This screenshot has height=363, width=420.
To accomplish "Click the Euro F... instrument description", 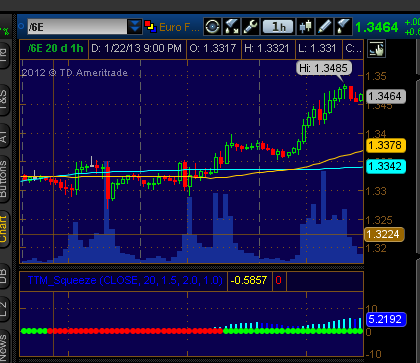I will (x=179, y=27).
